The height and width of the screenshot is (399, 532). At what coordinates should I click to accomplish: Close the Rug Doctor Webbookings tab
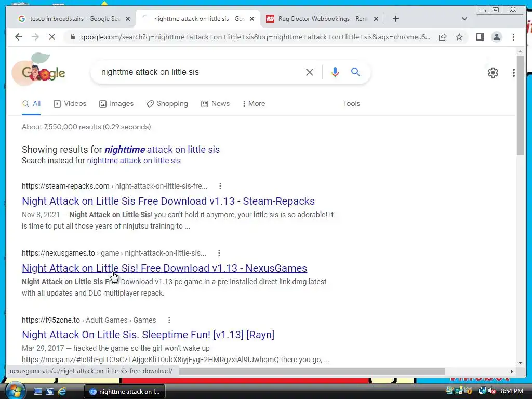pos(376,19)
